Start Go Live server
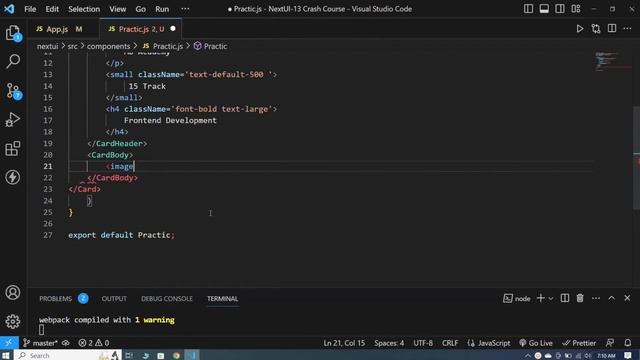Image resolution: width=640 pixels, height=360 pixels. [x=536, y=343]
